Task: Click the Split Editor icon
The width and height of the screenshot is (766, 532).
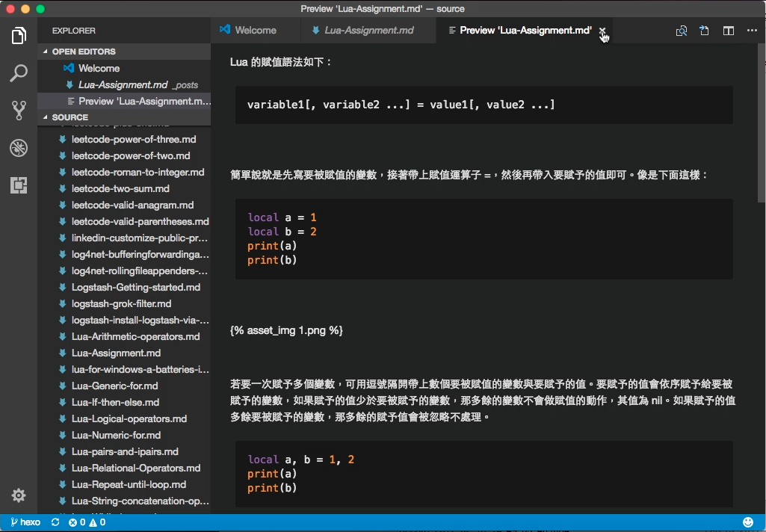Action: [729, 31]
